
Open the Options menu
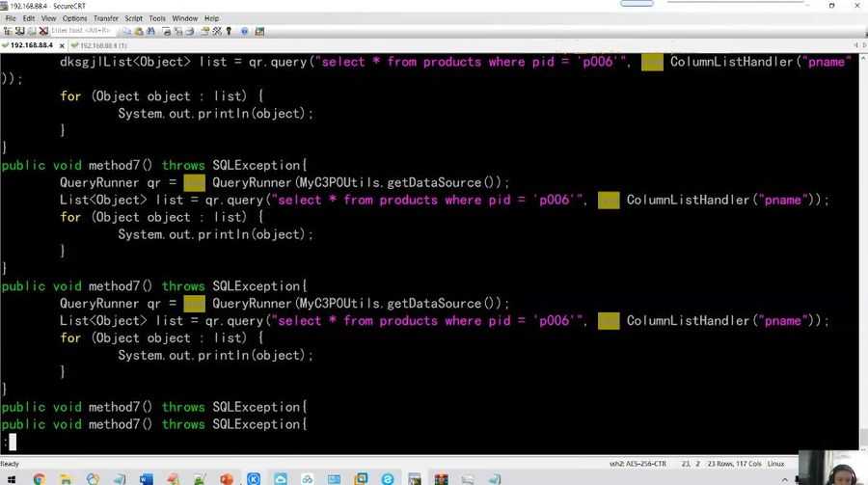pos(74,18)
